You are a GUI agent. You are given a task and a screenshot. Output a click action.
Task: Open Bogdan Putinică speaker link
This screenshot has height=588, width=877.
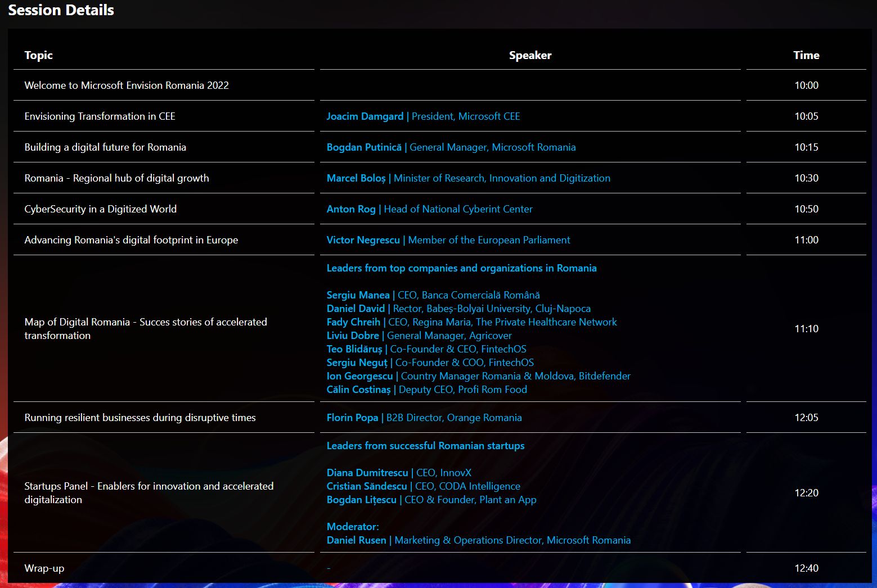pos(451,147)
